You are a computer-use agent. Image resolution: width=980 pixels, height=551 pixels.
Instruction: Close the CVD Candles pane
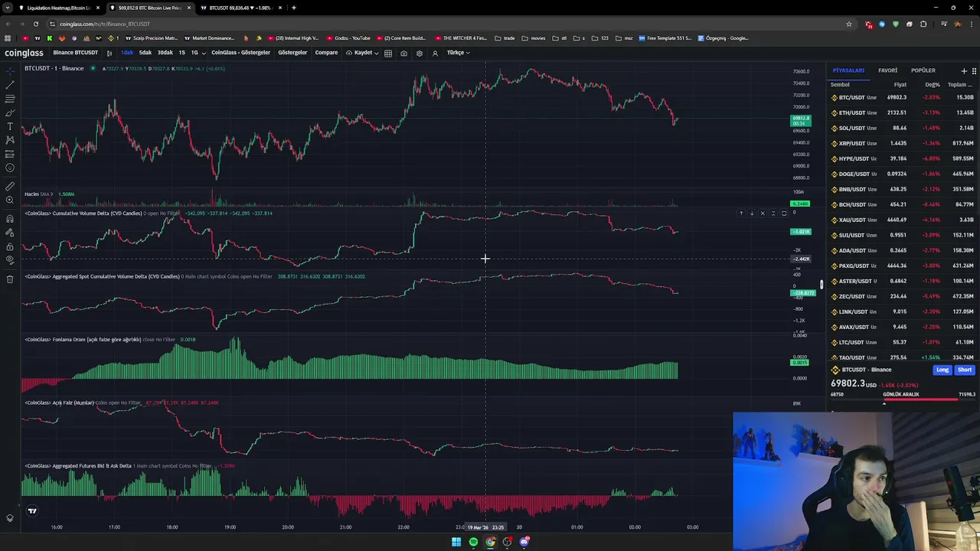click(762, 214)
